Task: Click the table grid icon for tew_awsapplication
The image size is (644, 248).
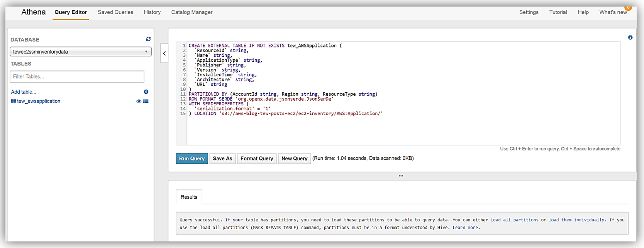Action: pyautogui.click(x=14, y=101)
